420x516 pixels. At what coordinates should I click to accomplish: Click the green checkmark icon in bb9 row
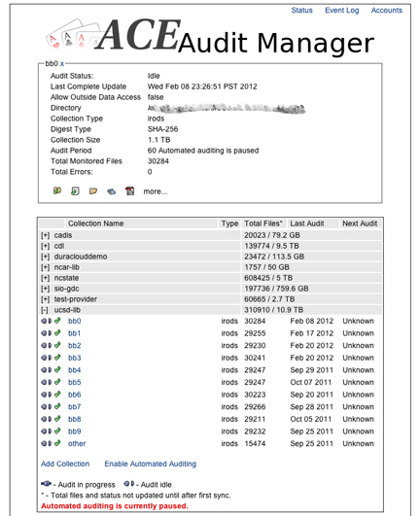57,430
